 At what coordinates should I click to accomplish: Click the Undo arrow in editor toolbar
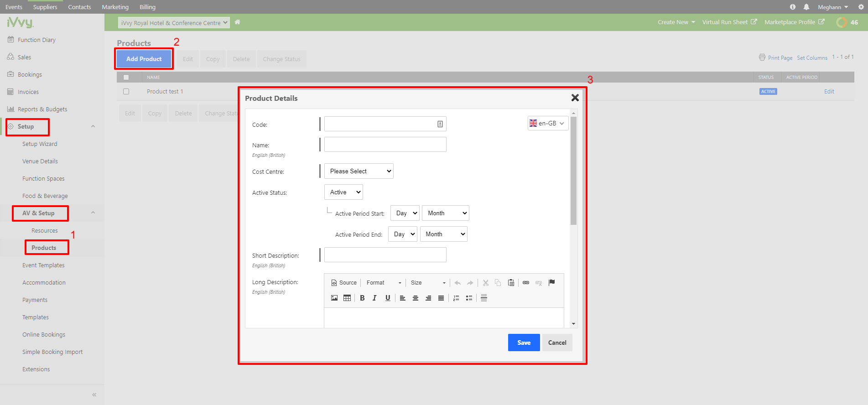coord(457,283)
